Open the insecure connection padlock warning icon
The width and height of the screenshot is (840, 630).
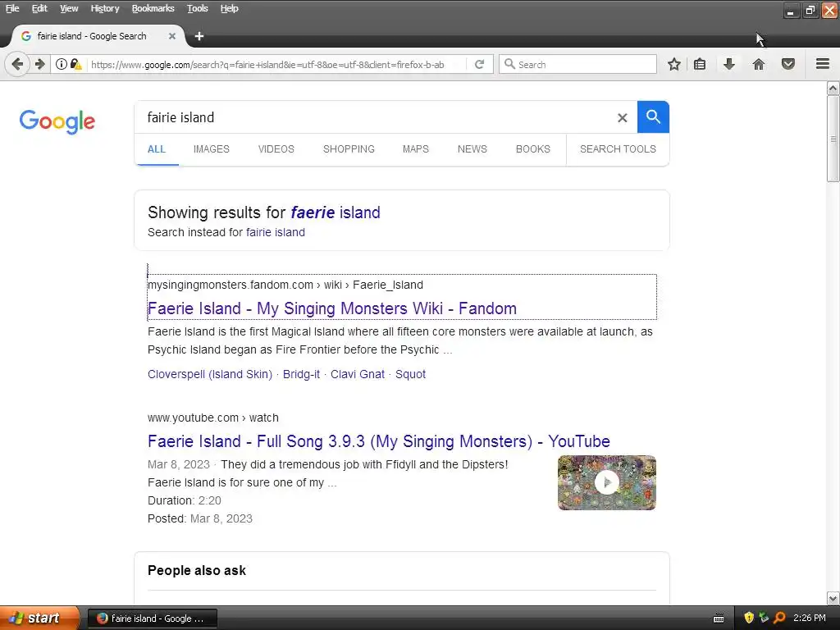point(76,64)
